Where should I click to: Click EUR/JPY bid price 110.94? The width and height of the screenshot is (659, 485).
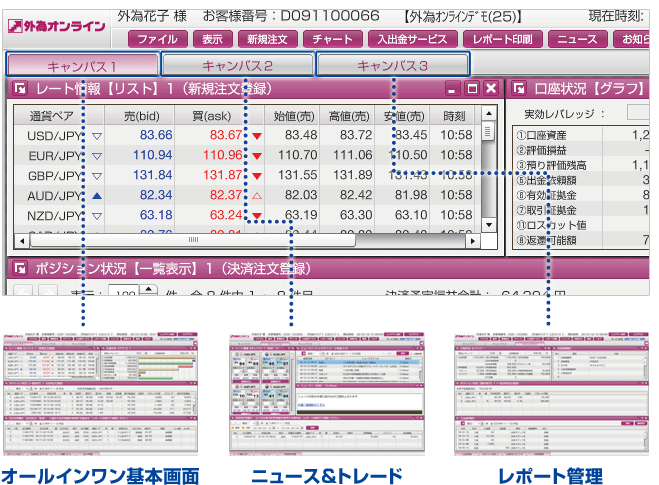pyautogui.click(x=153, y=155)
